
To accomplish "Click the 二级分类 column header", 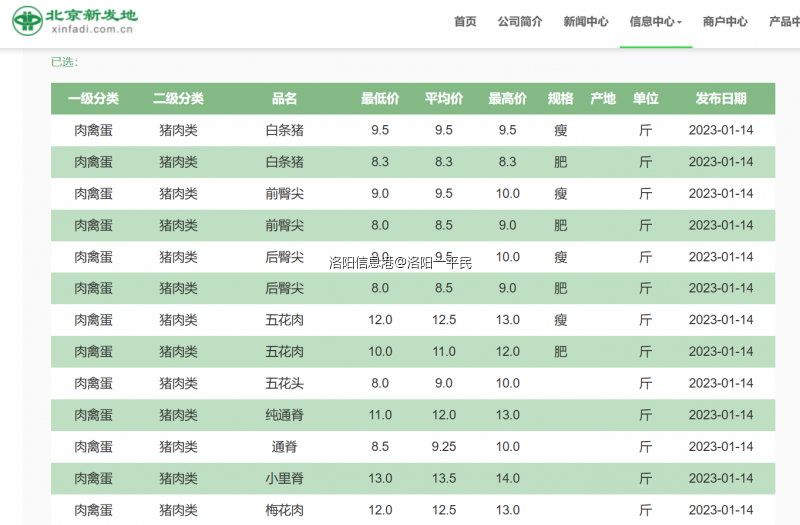I will [178, 98].
